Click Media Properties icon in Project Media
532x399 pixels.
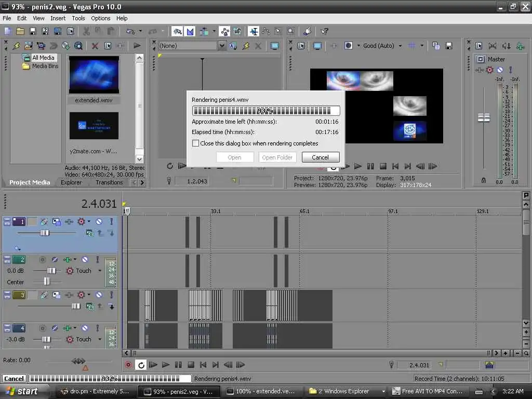(108, 46)
